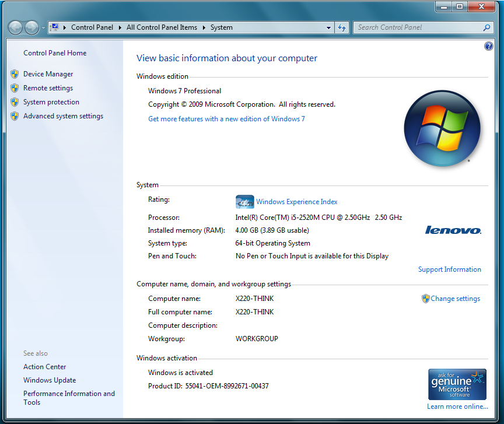
Task: Click the WORKGROUP value text
Action: (x=257, y=339)
